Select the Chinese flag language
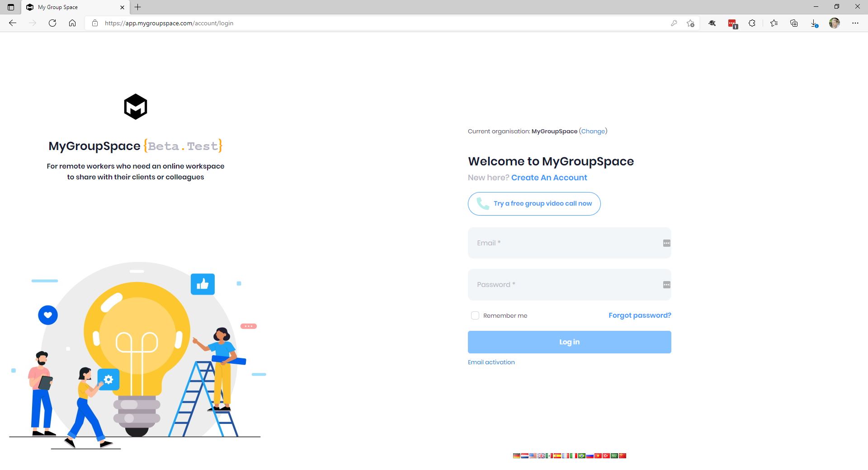This screenshot has width=868, height=470. (x=623, y=456)
